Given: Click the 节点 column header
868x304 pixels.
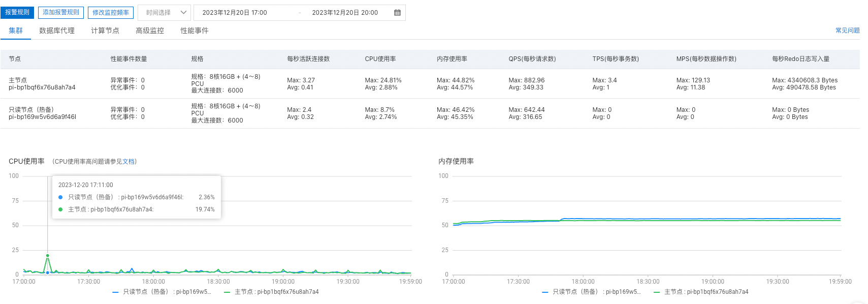Looking at the screenshot, I should coord(15,59).
